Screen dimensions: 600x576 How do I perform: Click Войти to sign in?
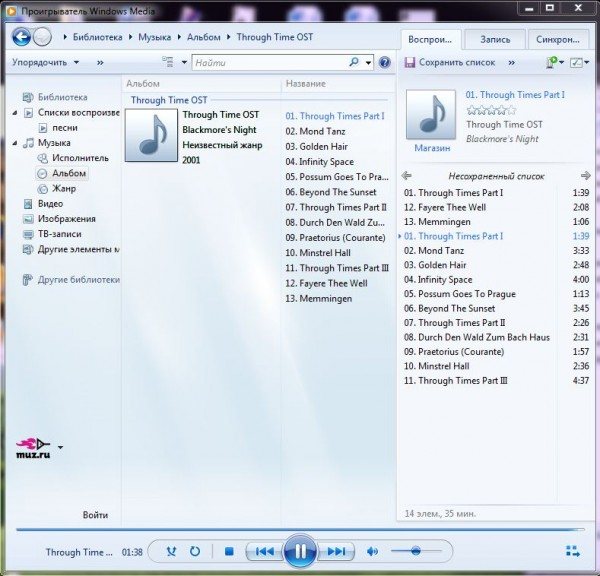(95, 515)
